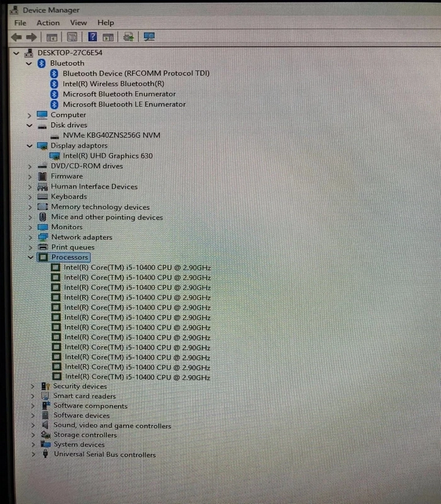This screenshot has height=504, width=441.
Task: Click the Firmware category icon
Action: click(42, 176)
